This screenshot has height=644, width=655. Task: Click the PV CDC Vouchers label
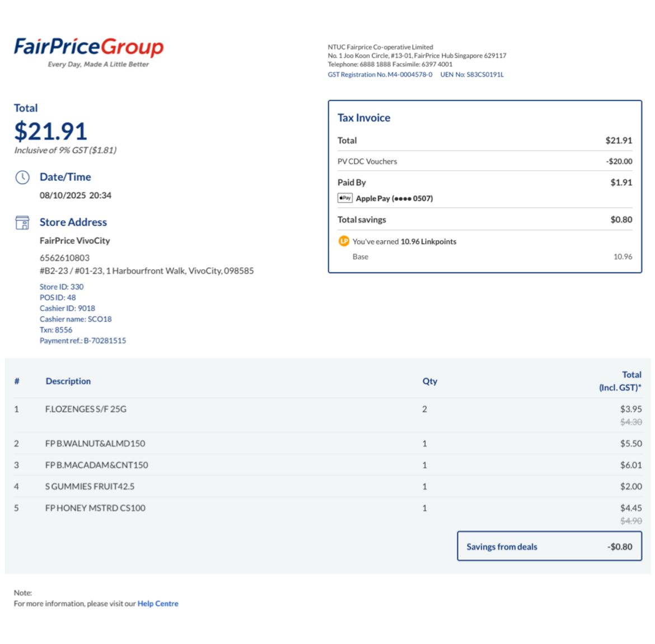[367, 161]
